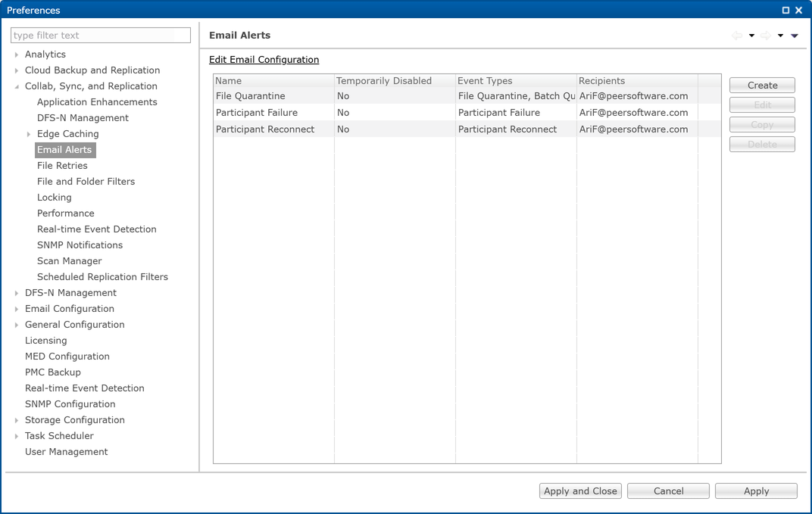This screenshot has width=812, height=514.
Task: Open the Performance preferences page
Action: (65, 213)
